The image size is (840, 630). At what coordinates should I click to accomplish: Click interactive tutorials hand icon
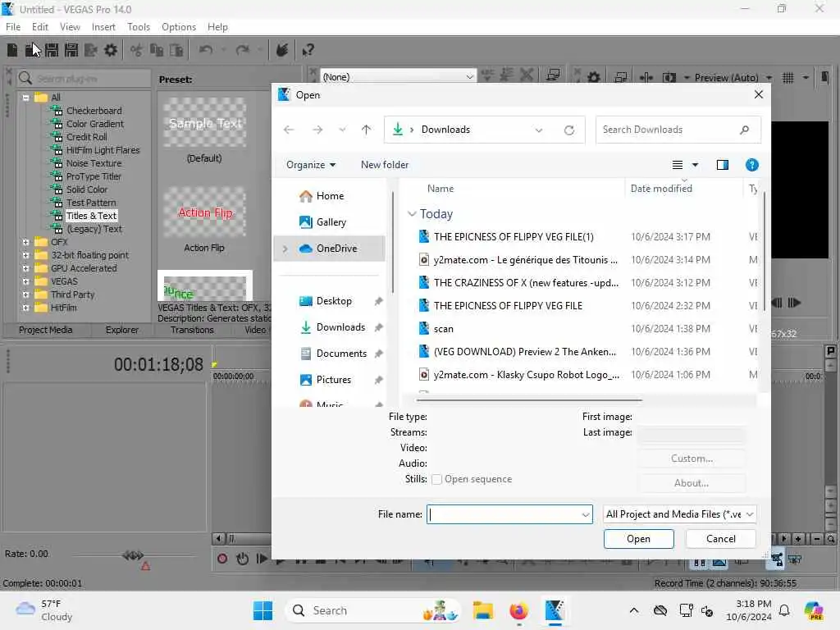[x=282, y=50]
